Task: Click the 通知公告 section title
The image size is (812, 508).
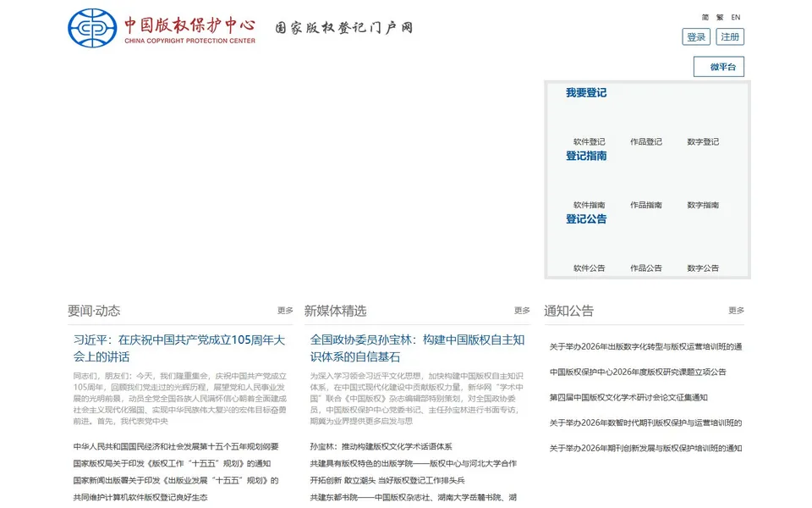Action: pos(569,311)
